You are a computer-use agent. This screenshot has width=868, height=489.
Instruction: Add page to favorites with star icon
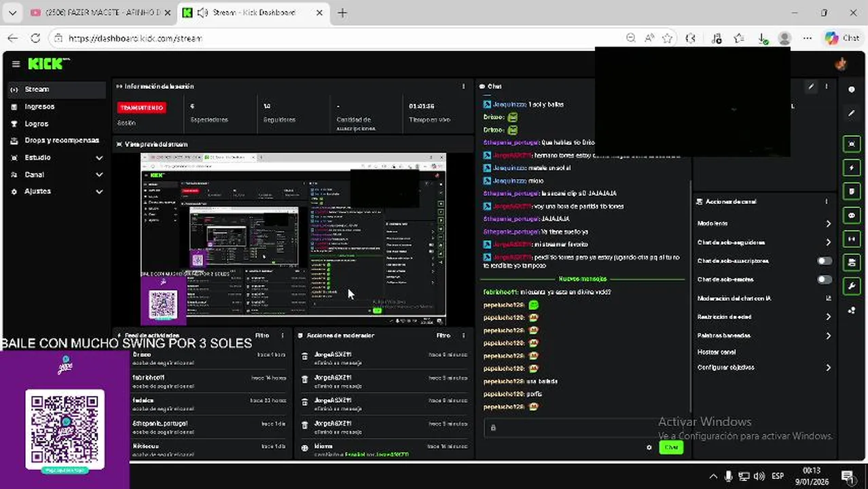tap(668, 38)
